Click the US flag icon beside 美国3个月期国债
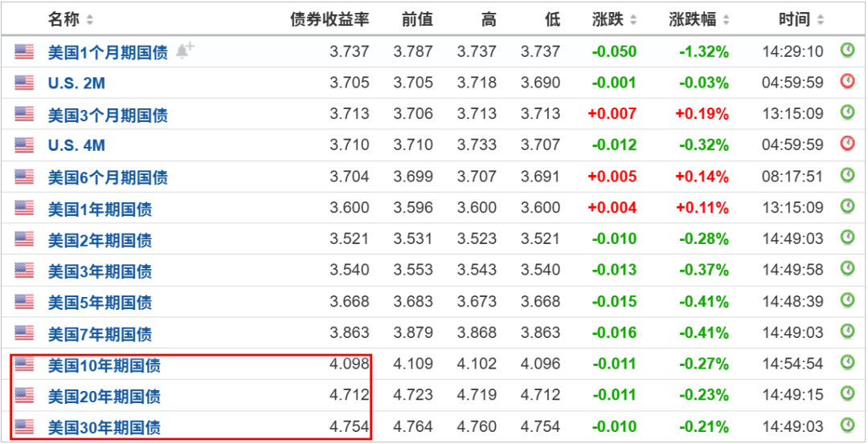 pos(24,115)
